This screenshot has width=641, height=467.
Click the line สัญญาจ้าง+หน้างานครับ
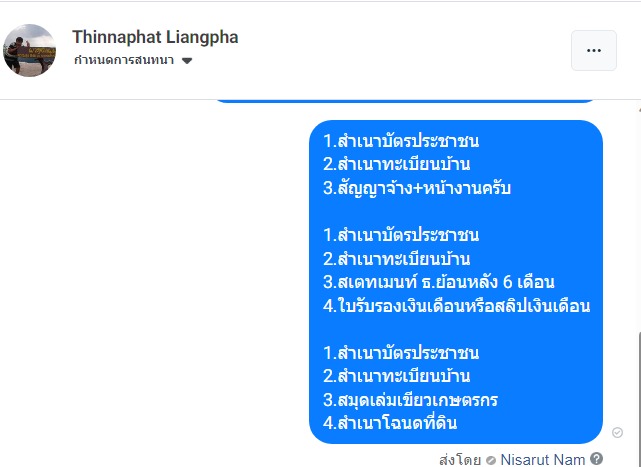point(417,188)
